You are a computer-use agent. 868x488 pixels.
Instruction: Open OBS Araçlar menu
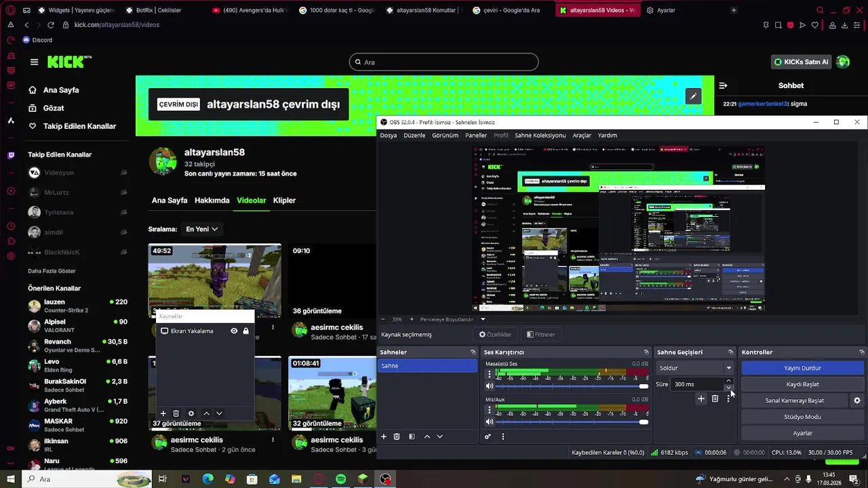[582, 136]
